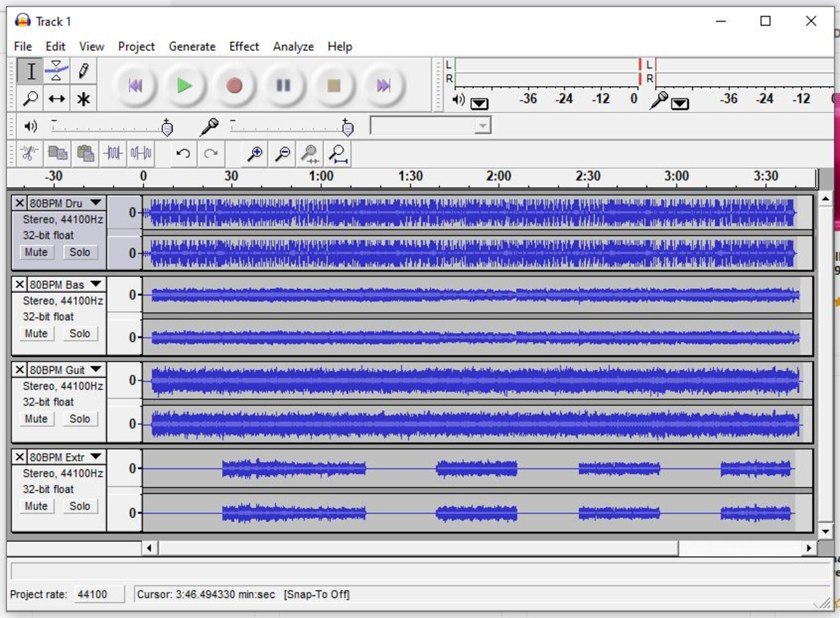Click Trim outside selection icon

tap(113, 153)
